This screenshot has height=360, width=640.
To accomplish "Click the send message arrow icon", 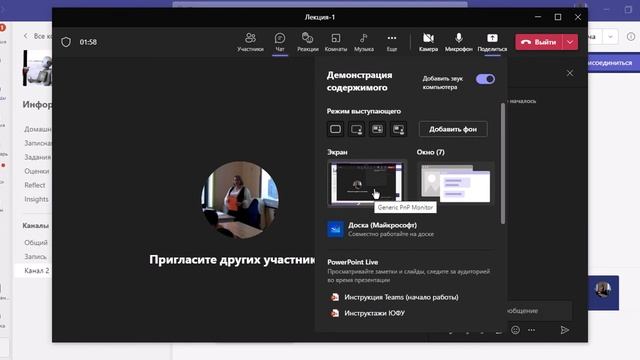I will click(565, 330).
